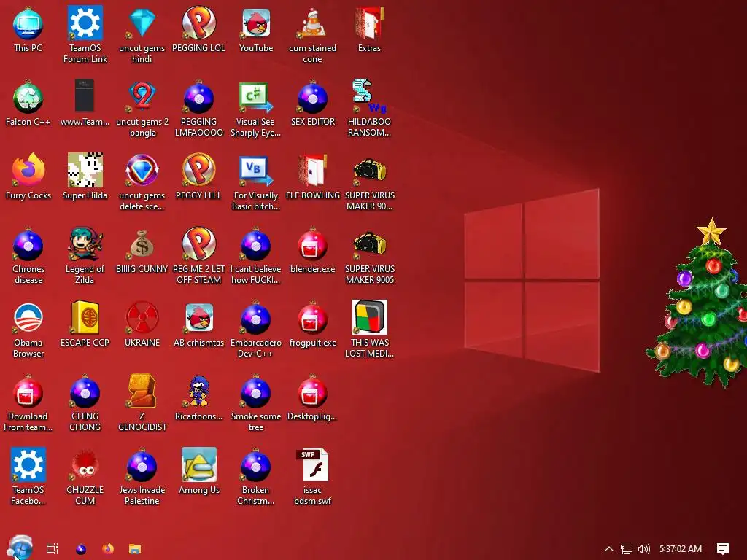
Task: Open the Obama Browser shortcut
Action: pos(28,330)
